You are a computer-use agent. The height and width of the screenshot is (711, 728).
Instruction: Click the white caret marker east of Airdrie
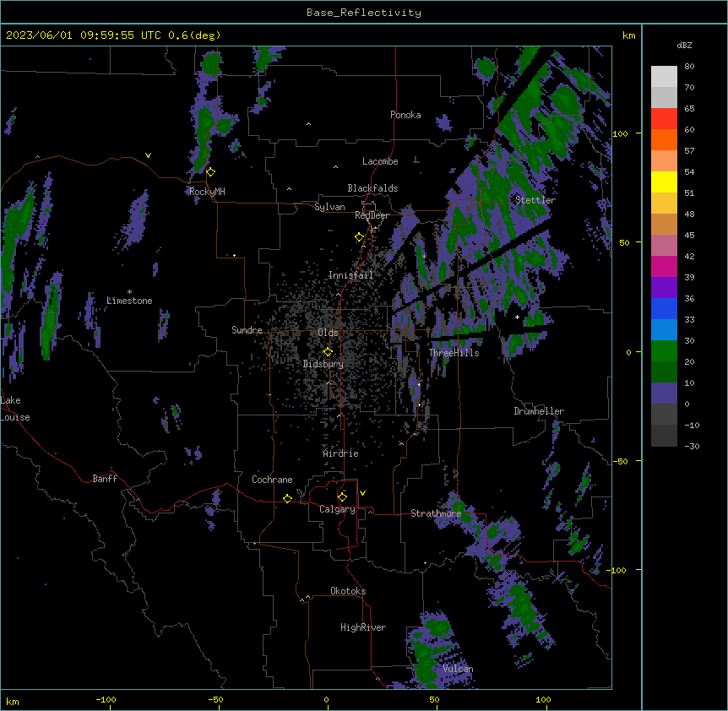tap(401, 443)
